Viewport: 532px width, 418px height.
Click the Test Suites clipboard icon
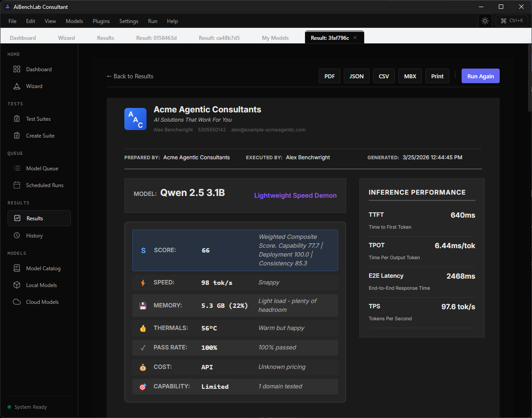17,119
